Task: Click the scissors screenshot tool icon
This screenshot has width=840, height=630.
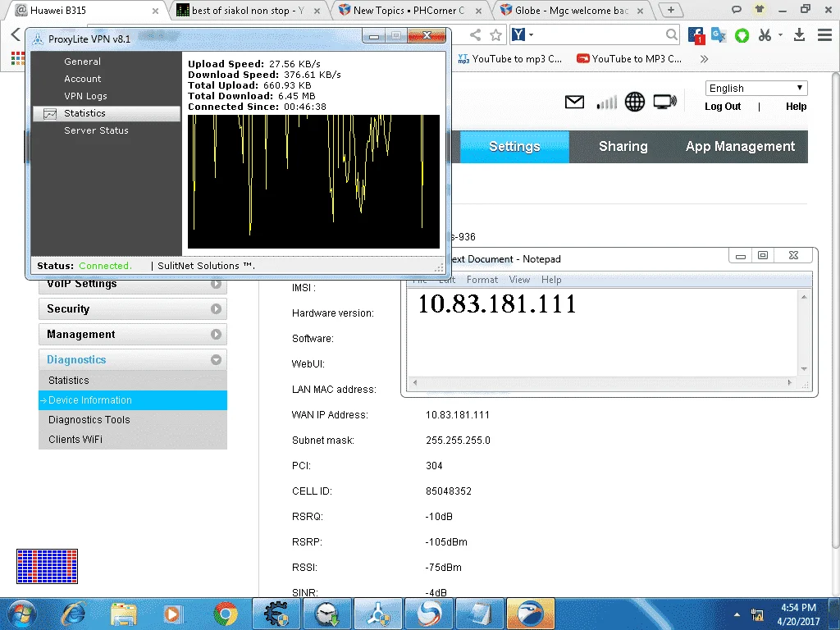Action: (x=765, y=35)
